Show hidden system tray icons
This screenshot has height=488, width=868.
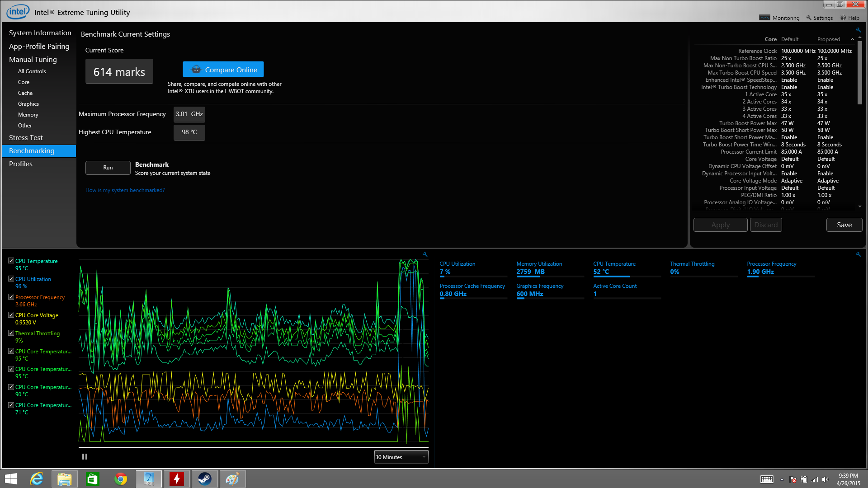pos(782,479)
